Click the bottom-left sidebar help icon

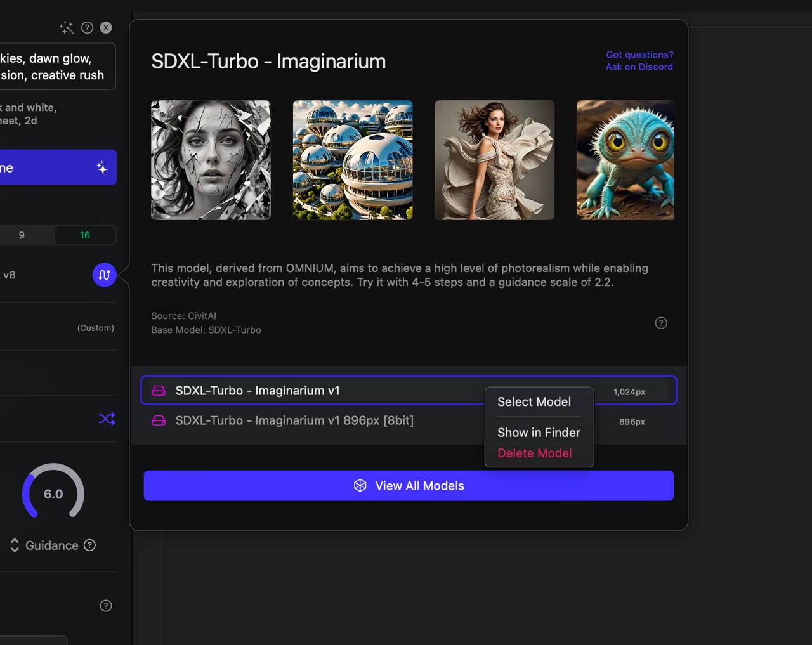(x=106, y=606)
